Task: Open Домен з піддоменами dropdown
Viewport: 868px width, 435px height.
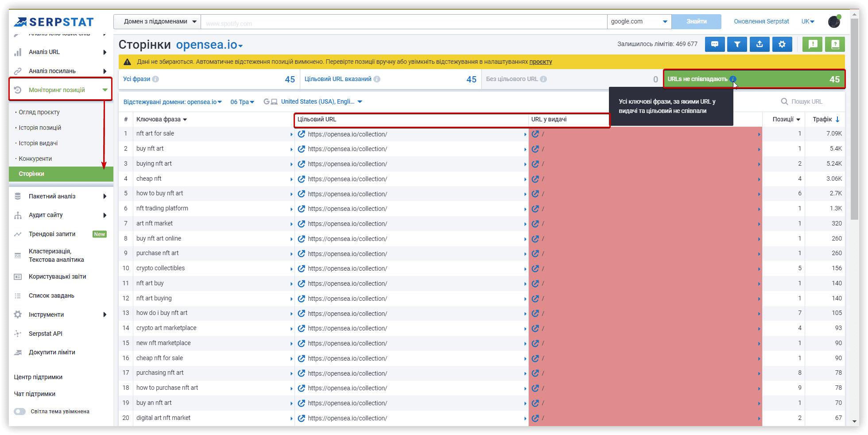Action: 157,21
